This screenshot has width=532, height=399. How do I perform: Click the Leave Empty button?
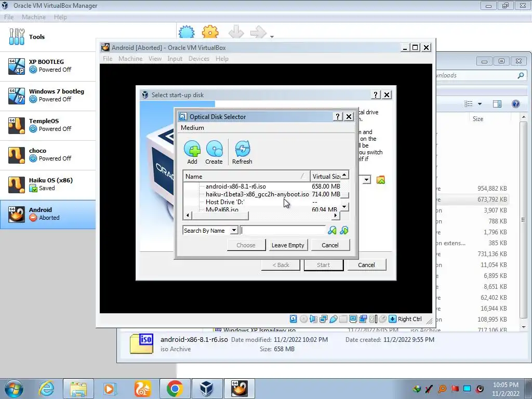coord(288,245)
